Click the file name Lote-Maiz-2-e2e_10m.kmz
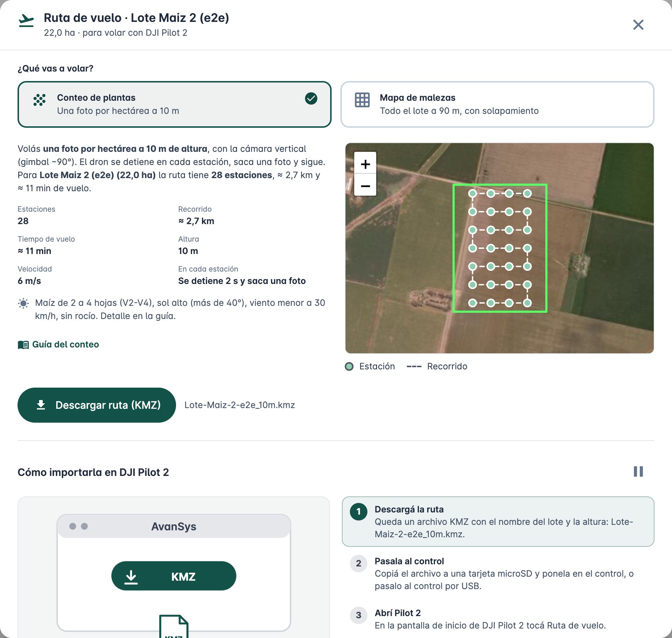Viewport: 672px width, 638px height. (240, 405)
